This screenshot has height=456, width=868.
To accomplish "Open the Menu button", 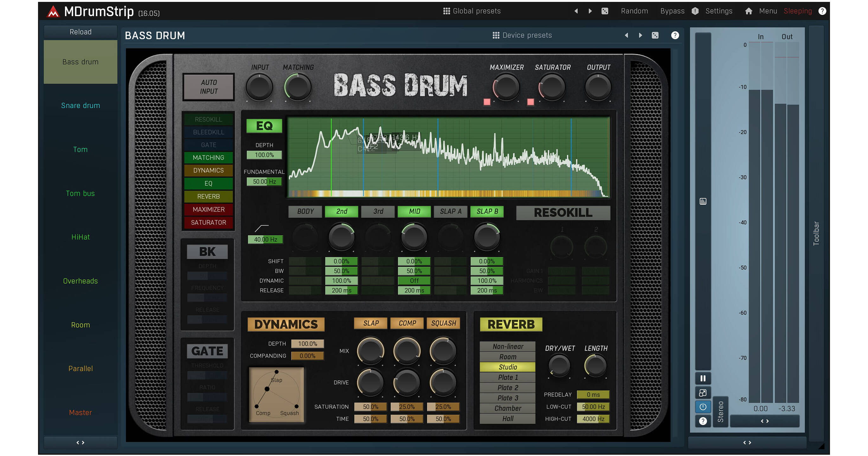I will click(x=768, y=11).
